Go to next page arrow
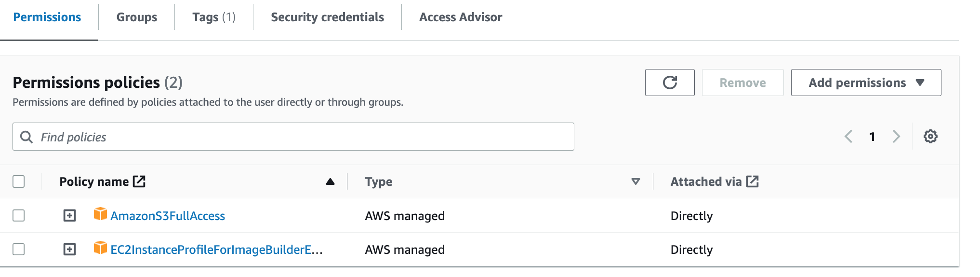 click(x=896, y=137)
